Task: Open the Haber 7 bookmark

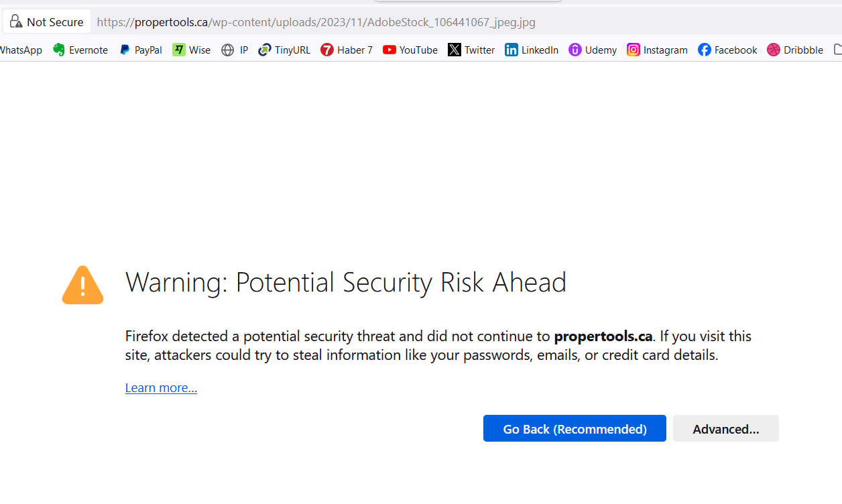Action: [347, 50]
